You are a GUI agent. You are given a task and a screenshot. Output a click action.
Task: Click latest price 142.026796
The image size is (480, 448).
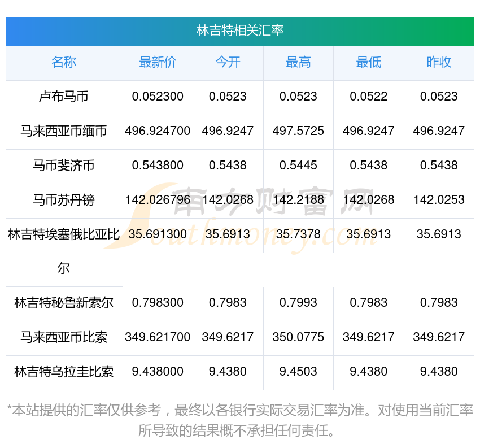pyautogui.click(x=158, y=200)
